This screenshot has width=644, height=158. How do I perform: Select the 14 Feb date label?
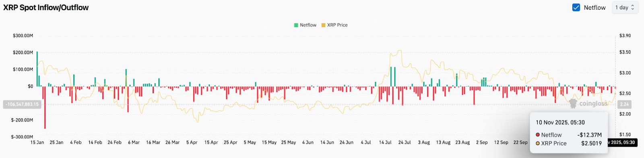(x=95, y=142)
